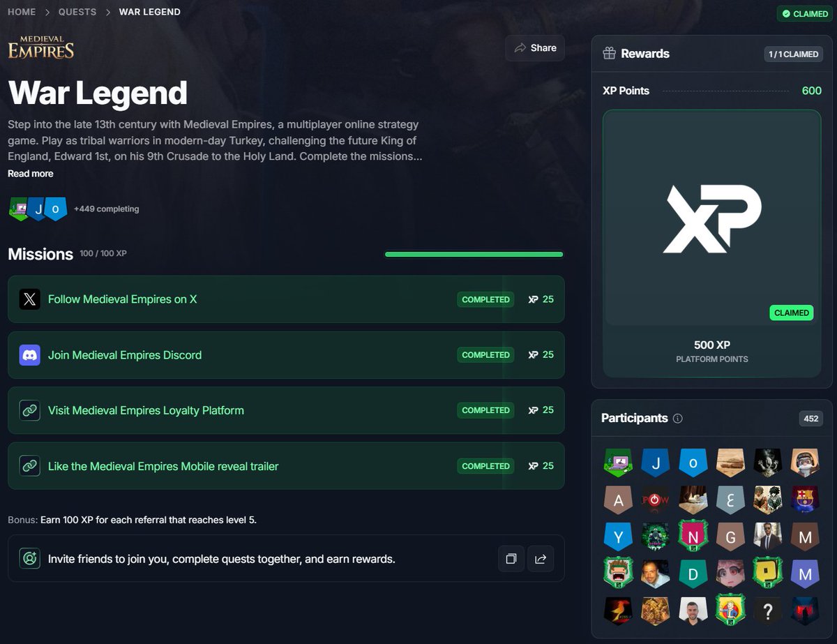Open the Fallout Vault Boy participant avatar
Image resolution: width=837 pixels, height=644 pixels.
[x=730, y=611]
